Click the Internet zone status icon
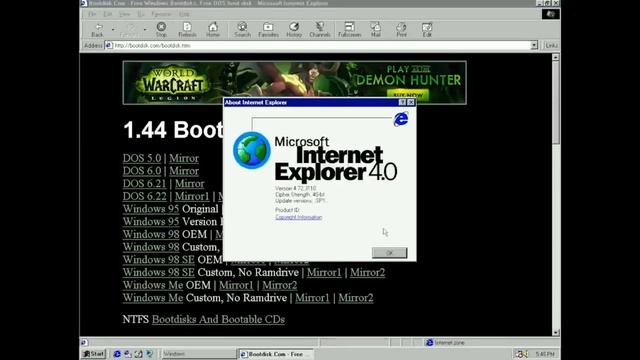The height and width of the screenshot is (360, 640). [429, 342]
